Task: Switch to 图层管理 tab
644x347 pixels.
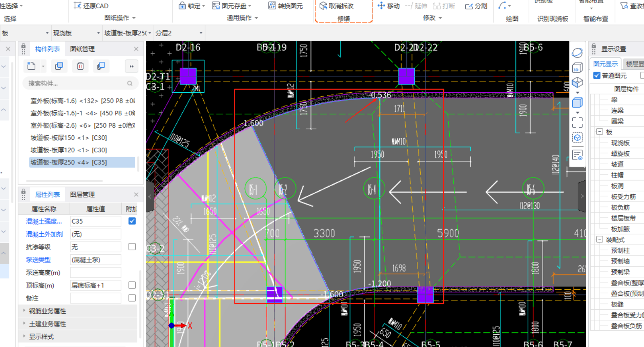Action: [x=82, y=194]
